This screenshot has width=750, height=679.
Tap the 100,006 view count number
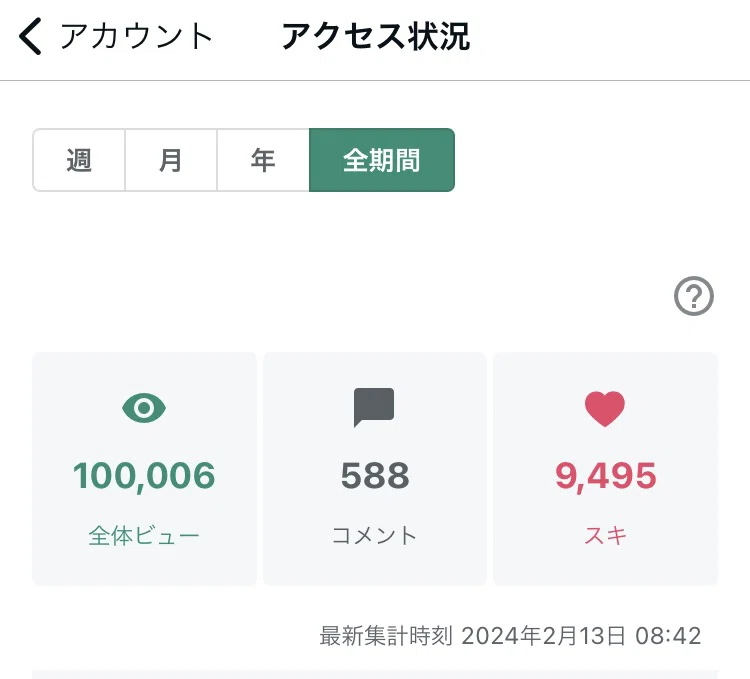click(144, 476)
